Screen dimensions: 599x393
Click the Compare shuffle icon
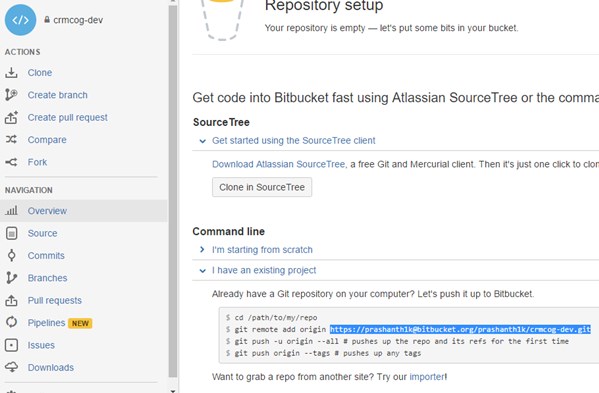(11, 139)
